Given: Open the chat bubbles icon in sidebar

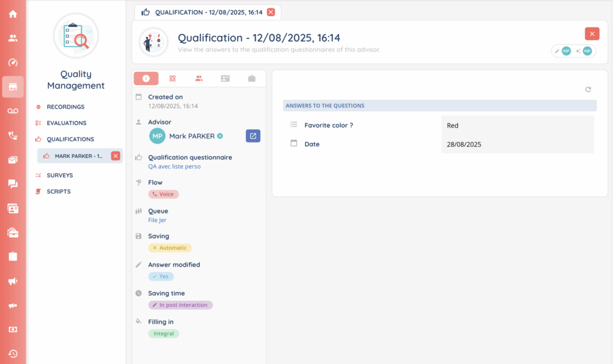Looking at the screenshot, I should pyautogui.click(x=13, y=184).
